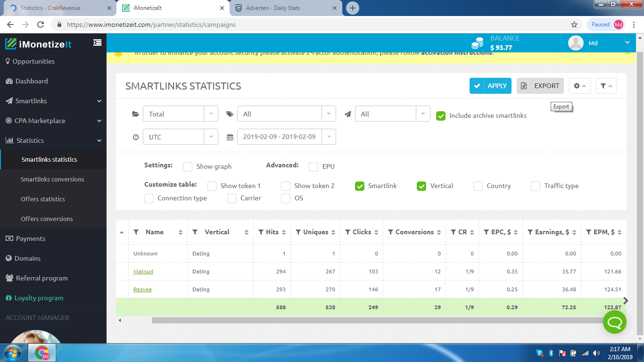Click the Earnings column filter icon
The image size is (644, 362).
(530, 232)
